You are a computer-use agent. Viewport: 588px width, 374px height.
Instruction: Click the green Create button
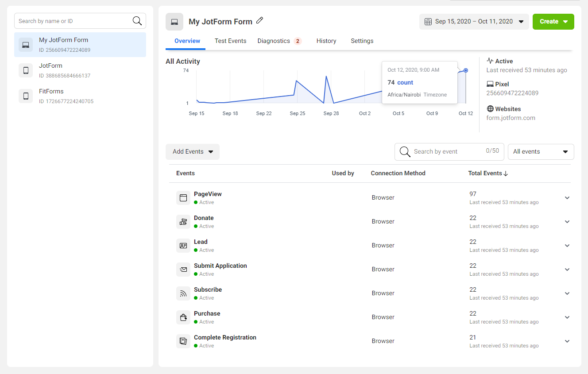click(553, 22)
